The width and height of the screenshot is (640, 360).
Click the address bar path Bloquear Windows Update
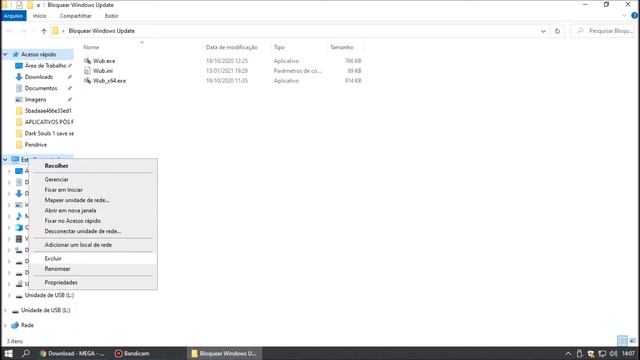[102, 31]
